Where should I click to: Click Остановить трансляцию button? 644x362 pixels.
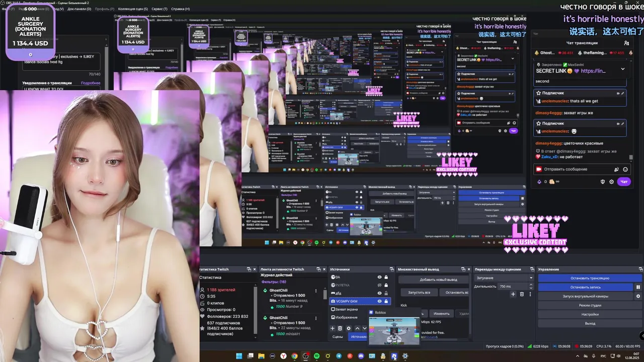590,278
